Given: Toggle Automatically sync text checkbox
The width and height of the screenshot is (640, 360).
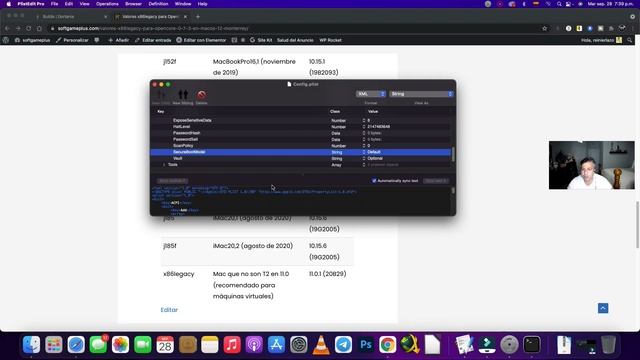Looking at the screenshot, I should [x=374, y=181].
